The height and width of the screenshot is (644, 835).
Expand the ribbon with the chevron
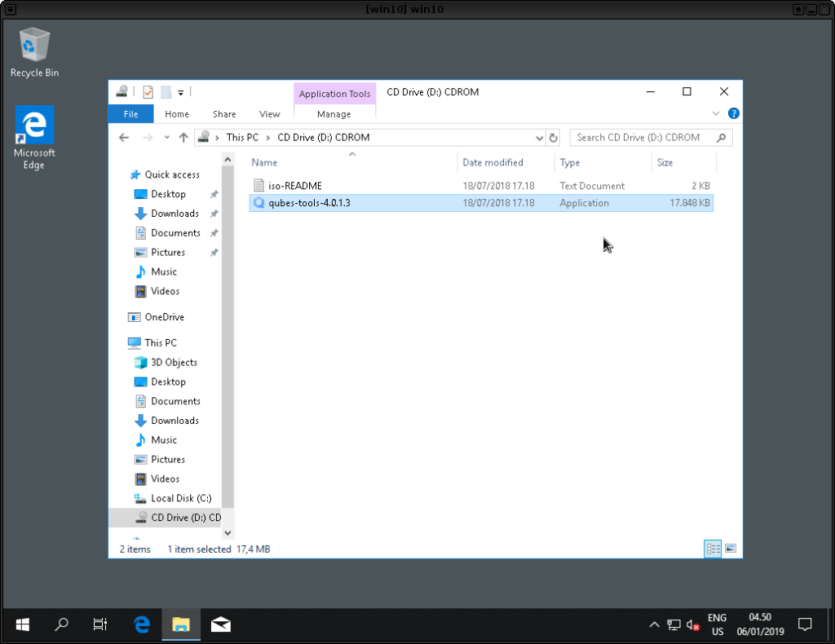point(716,113)
